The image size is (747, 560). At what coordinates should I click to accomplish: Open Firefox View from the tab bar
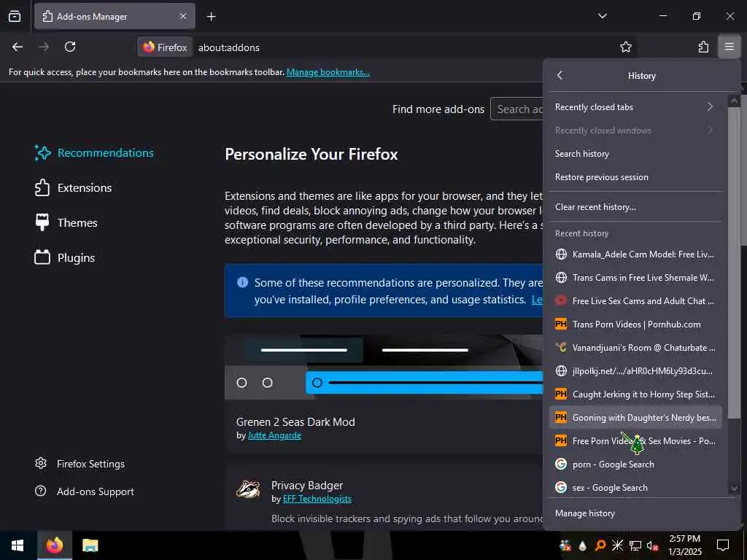[x=15, y=17]
